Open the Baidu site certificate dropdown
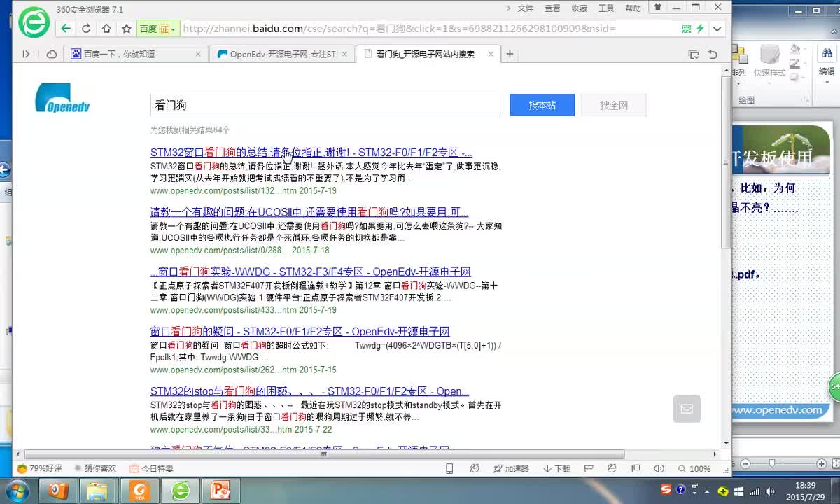Viewport: 840px width, 504px height. pos(158,29)
